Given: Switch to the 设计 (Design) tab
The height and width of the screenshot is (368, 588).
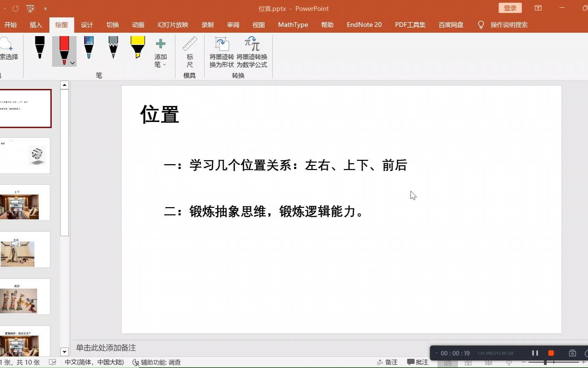Looking at the screenshot, I should [87, 25].
